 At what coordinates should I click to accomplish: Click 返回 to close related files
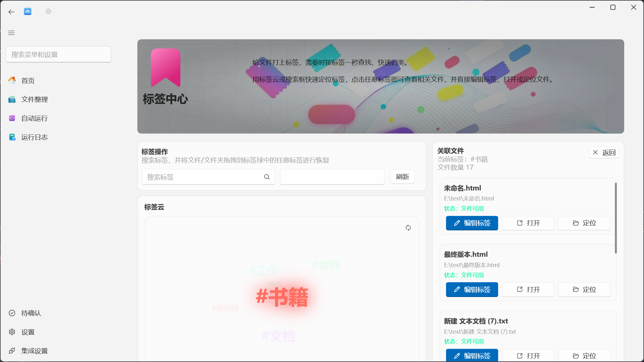click(604, 152)
